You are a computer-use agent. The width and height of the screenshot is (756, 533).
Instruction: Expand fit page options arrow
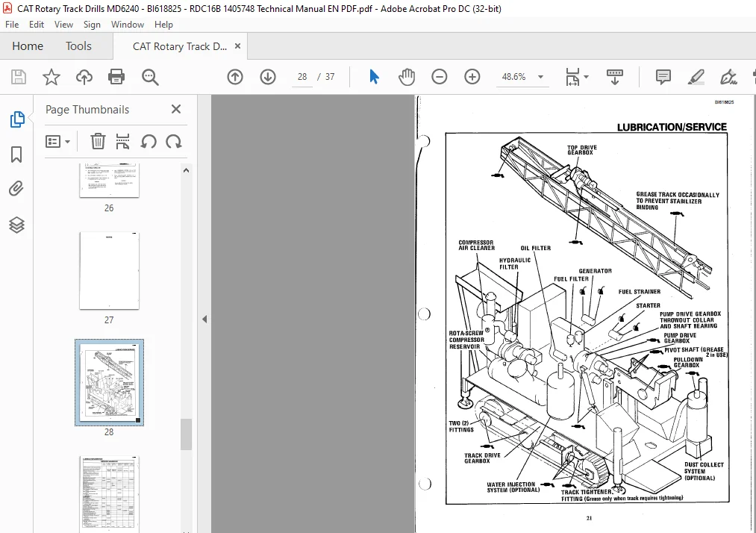(x=587, y=77)
